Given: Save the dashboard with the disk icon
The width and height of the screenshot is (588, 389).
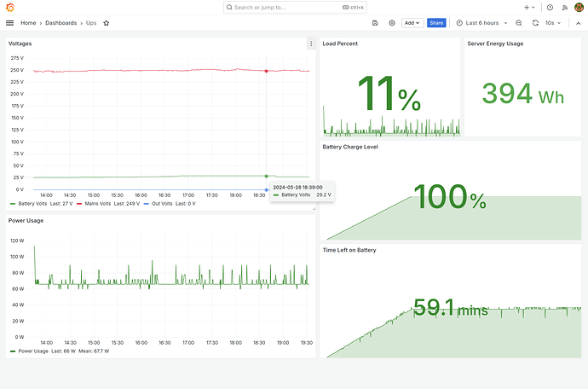Looking at the screenshot, I should click(375, 23).
